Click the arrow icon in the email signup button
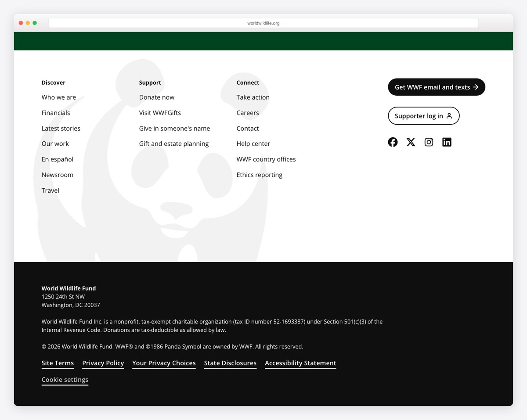 click(x=475, y=87)
